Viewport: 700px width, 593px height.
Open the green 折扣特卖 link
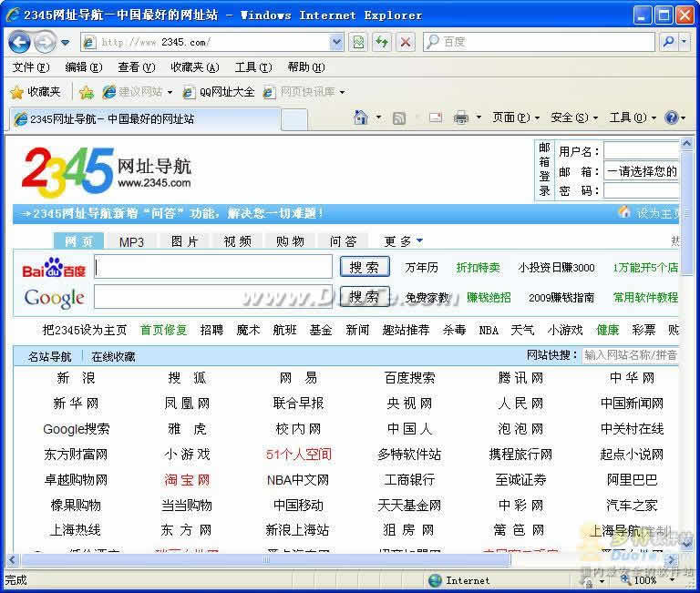(478, 267)
